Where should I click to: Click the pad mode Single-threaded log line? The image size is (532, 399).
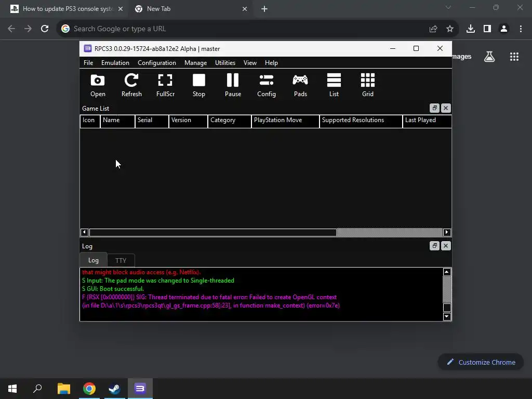point(158,281)
